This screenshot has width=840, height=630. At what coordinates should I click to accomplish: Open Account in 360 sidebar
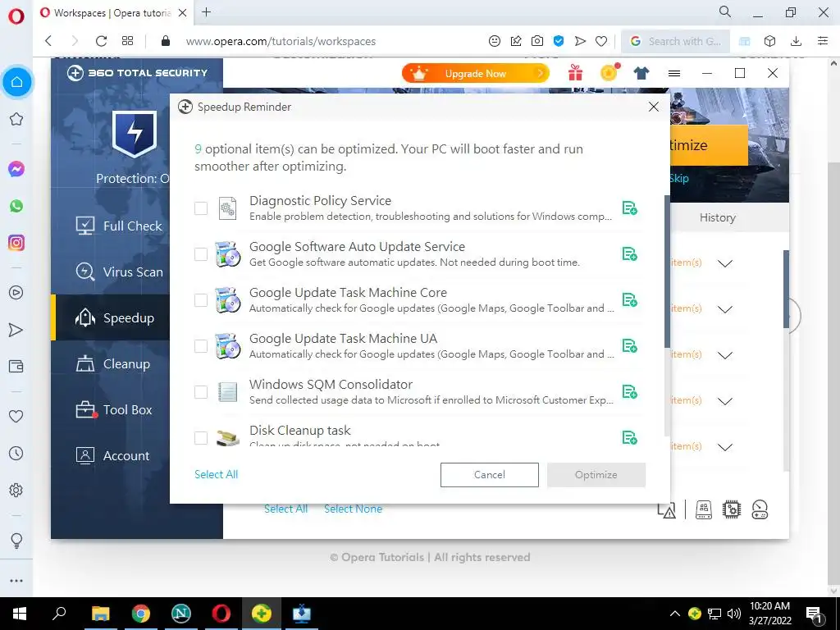(x=111, y=456)
